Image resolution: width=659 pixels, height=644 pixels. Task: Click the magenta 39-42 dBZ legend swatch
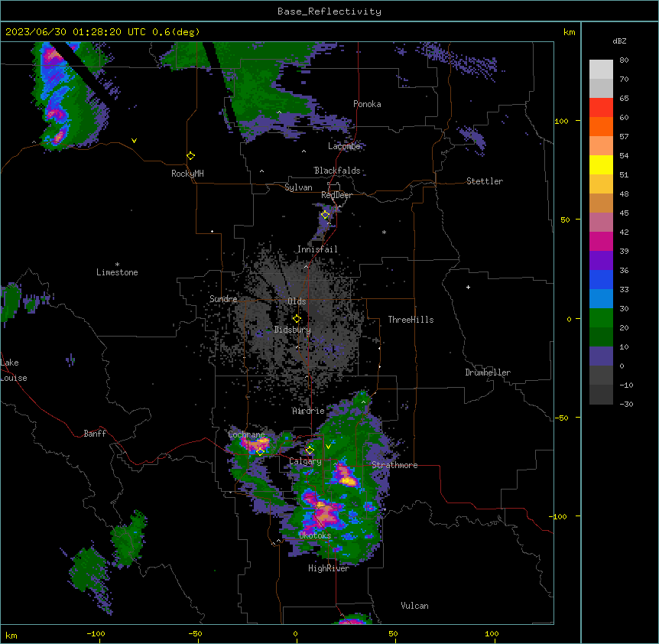click(601, 242)
